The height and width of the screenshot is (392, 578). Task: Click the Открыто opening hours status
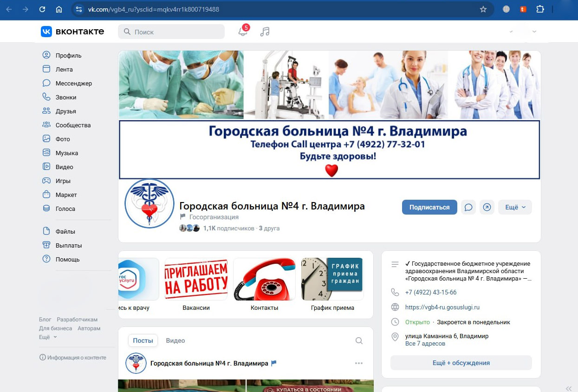point(417,322)
